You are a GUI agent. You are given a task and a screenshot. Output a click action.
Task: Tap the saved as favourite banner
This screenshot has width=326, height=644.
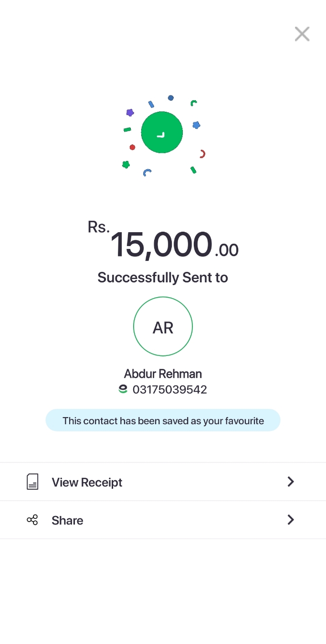(163, 420)
